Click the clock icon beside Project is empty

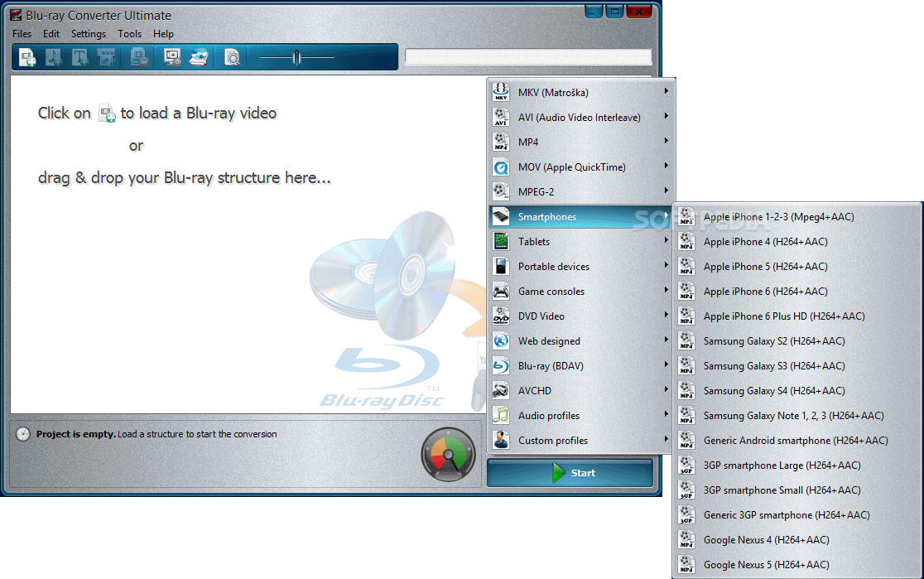(x=23, y=434)
